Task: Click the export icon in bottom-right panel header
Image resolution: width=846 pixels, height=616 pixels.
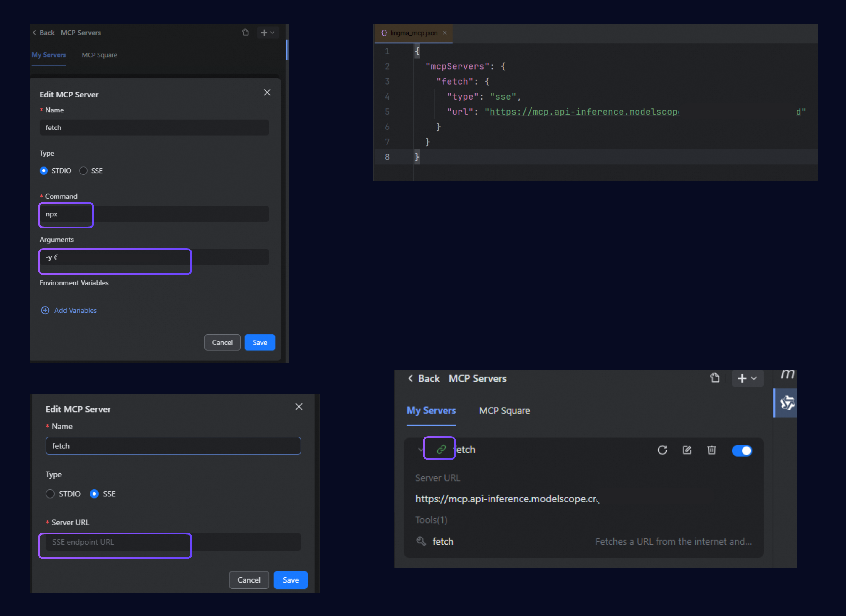Action: [714, 378]
